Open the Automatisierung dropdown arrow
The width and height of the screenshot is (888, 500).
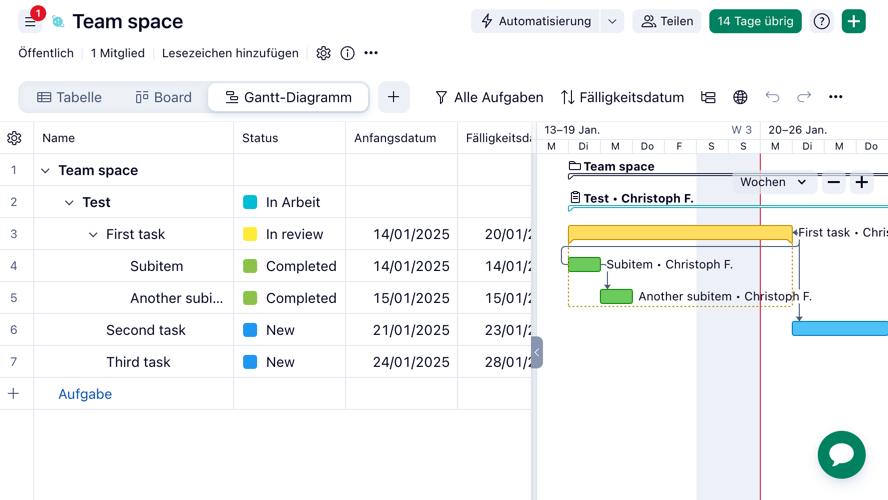point(612,21)
